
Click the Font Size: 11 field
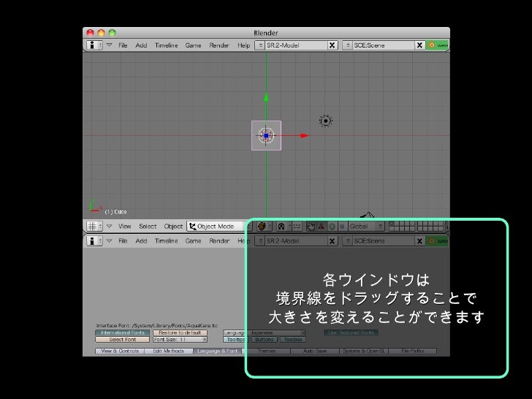(x=180, y=339)
